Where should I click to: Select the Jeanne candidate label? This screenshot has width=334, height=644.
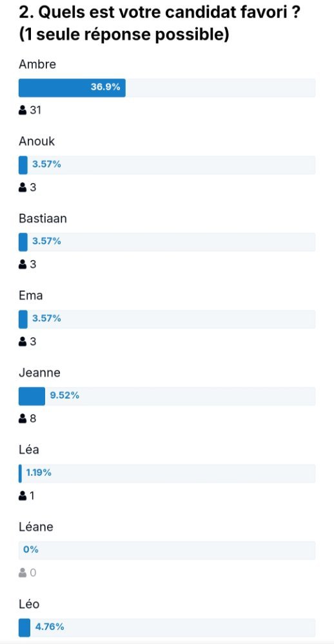pos(39,373)
